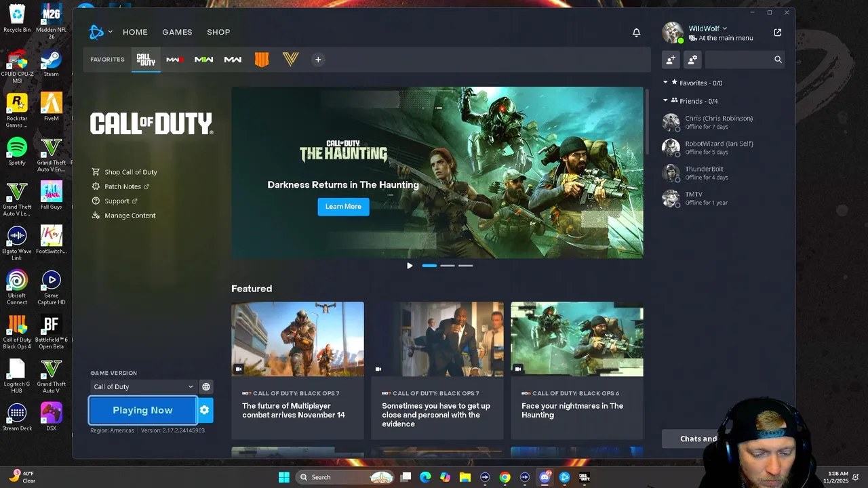
Task: Click the Playing Now button
Action: click(142, 410)
